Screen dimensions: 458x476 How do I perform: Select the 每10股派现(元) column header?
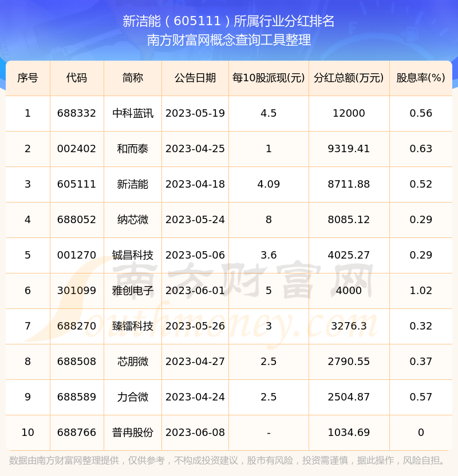tap(269, 78)
